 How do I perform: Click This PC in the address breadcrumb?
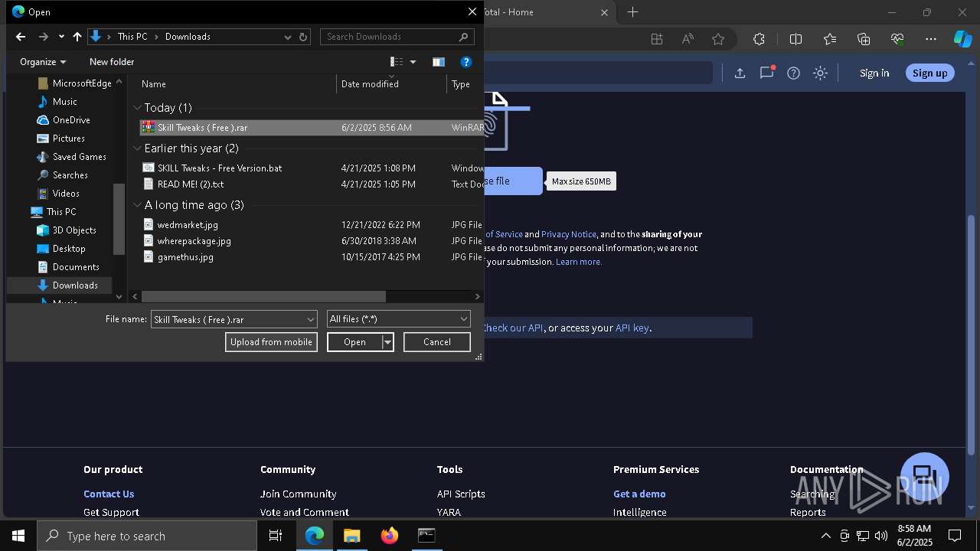[x=132, y=37]
